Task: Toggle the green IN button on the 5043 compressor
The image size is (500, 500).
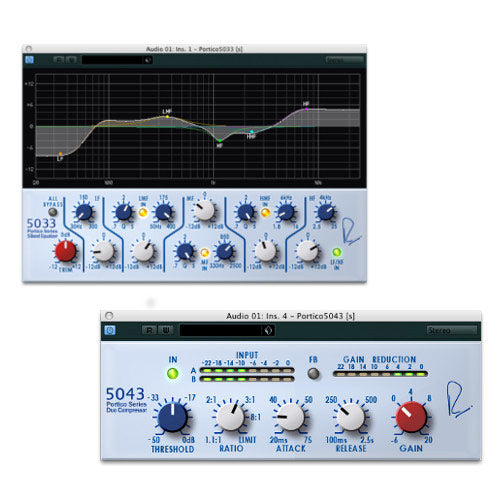Action: point(173,373)
